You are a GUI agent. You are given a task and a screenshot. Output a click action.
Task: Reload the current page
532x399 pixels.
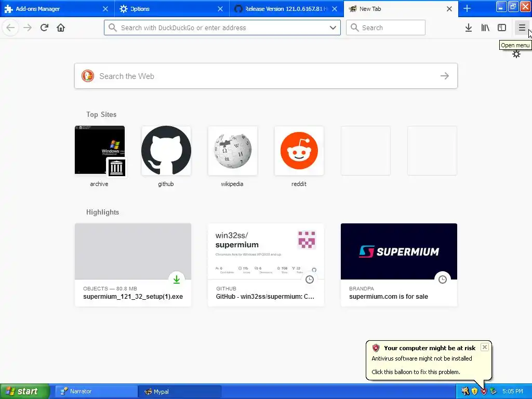click(x=44, y=28)
